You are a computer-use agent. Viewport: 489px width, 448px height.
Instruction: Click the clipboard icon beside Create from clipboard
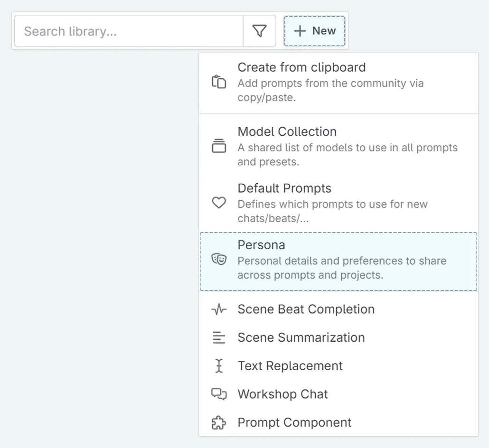point(219,82)
